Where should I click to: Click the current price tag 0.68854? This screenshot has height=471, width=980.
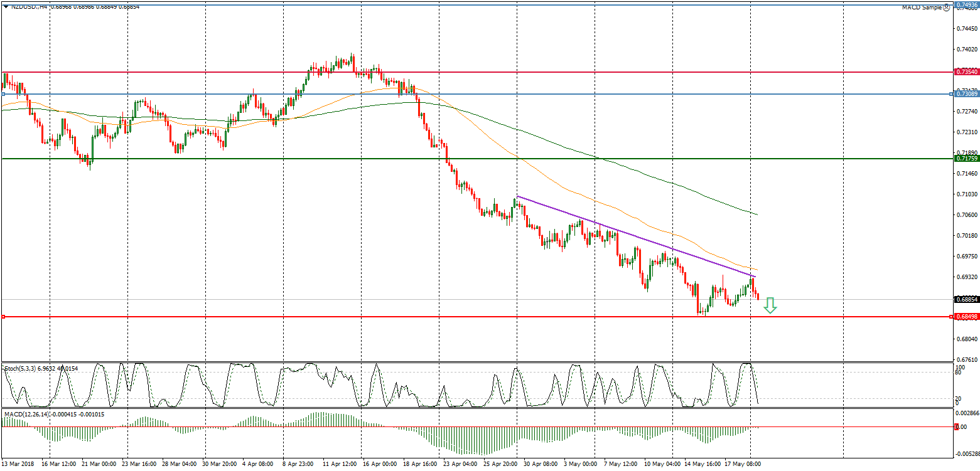[x=967, y=300]
